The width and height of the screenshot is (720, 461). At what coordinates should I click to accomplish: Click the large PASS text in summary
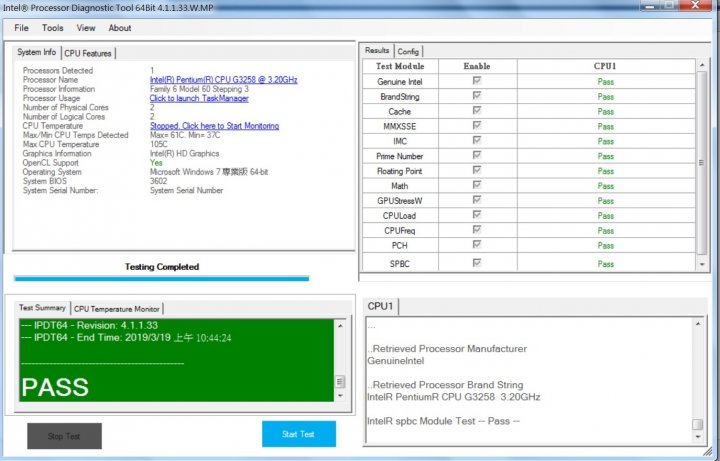tap(55, 387)
